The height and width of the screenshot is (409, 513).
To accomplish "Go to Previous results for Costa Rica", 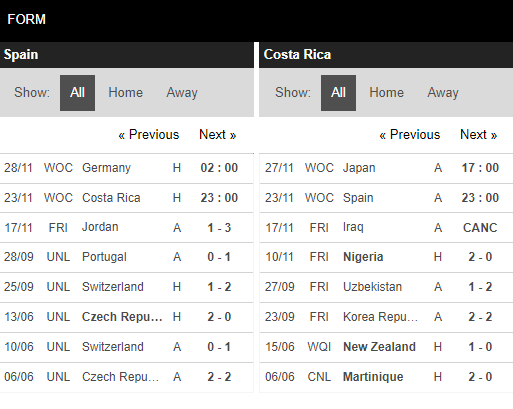I will (x=410, y=135).
